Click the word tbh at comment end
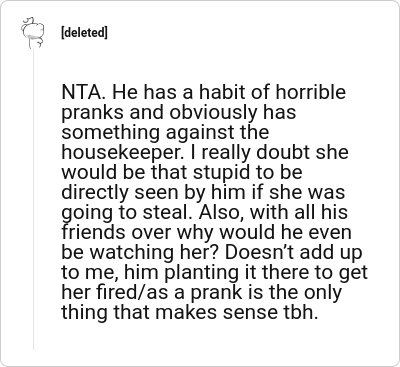 [296, 312]
